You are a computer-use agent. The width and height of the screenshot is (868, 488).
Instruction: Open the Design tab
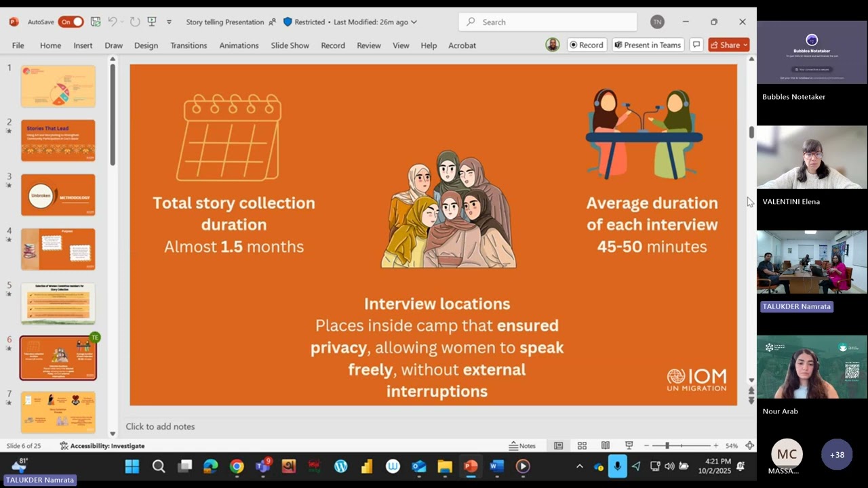tap(146, 45)
